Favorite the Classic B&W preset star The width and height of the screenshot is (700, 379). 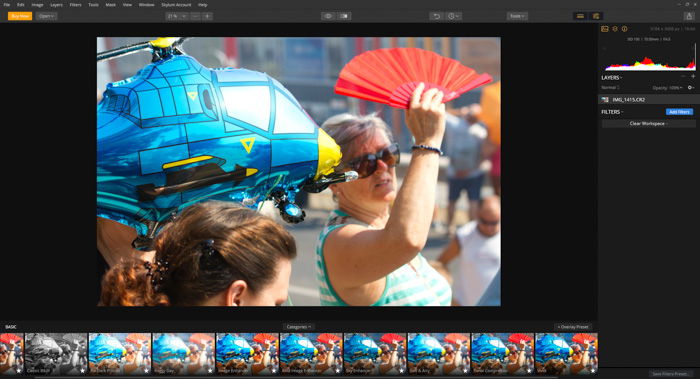tap(82, 370)
